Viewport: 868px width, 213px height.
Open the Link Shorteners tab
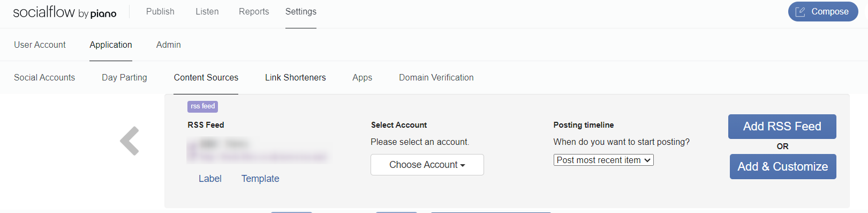(x=296, y=77)
